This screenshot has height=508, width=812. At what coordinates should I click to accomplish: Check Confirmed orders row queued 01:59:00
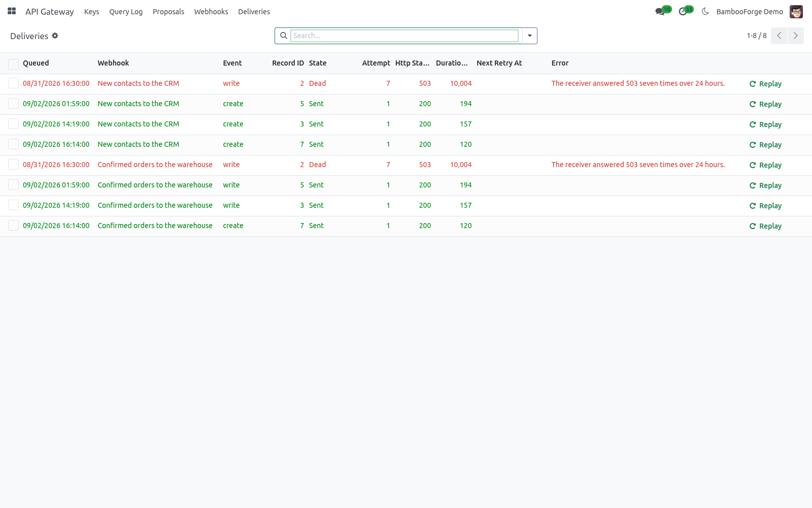point(13,185)
